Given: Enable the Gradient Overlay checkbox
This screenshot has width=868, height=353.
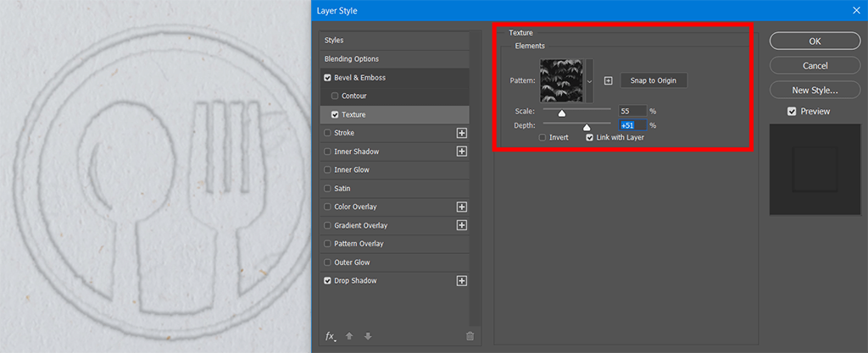Looking at the screenshot, I should [x=328, y=225].
